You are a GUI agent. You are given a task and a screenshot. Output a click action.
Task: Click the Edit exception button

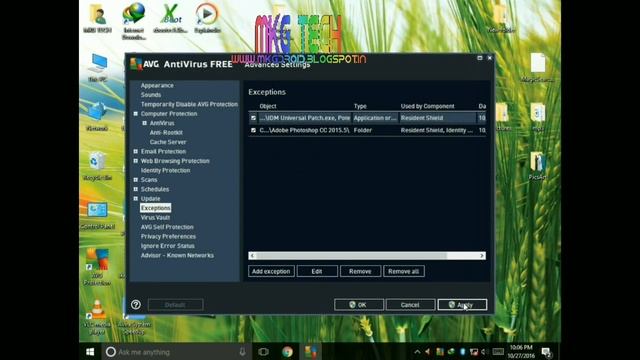317,271
